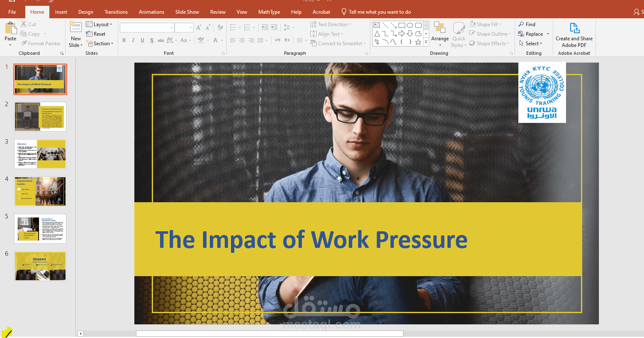Select slide 6 THANKS thumbnail
This screenshot has height=338, width=644.
coord(40,266)
